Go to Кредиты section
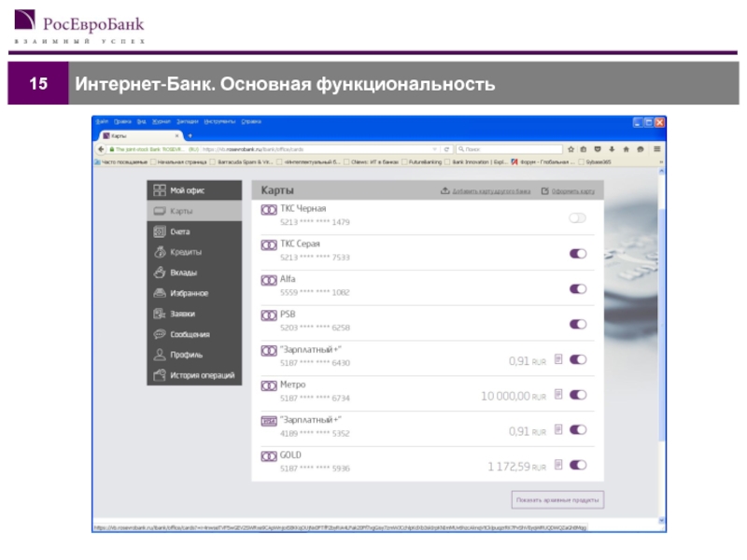 tap(194, 252)
